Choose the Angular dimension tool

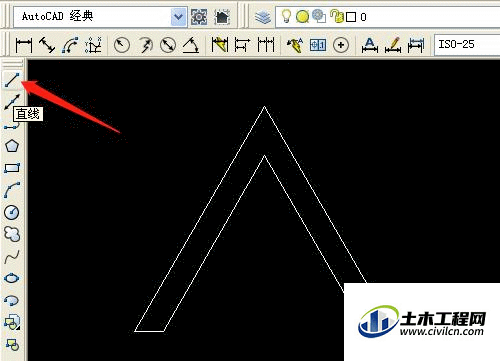[191, 45]
